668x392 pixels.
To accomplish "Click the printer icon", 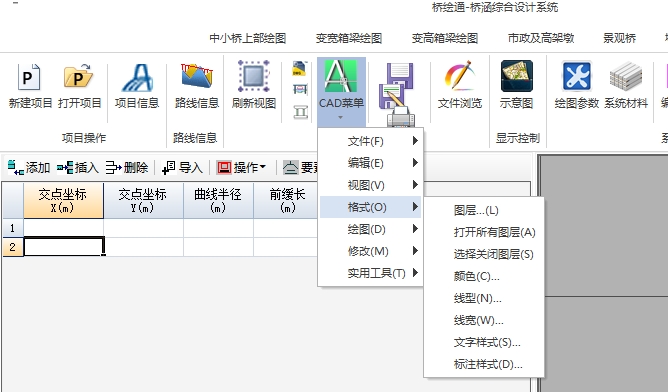I will [400, 117].
